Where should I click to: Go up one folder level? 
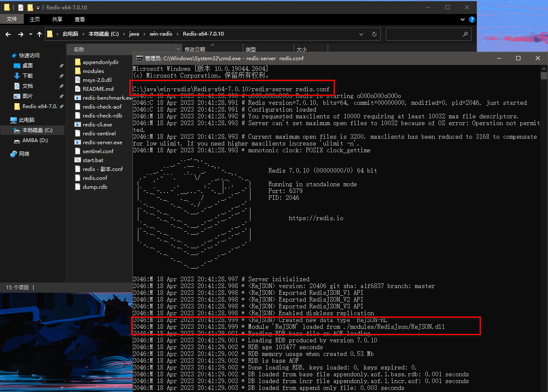point(39,34)
